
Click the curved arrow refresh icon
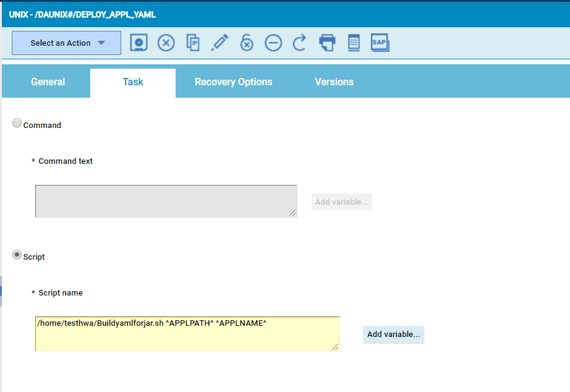(300, 43)
